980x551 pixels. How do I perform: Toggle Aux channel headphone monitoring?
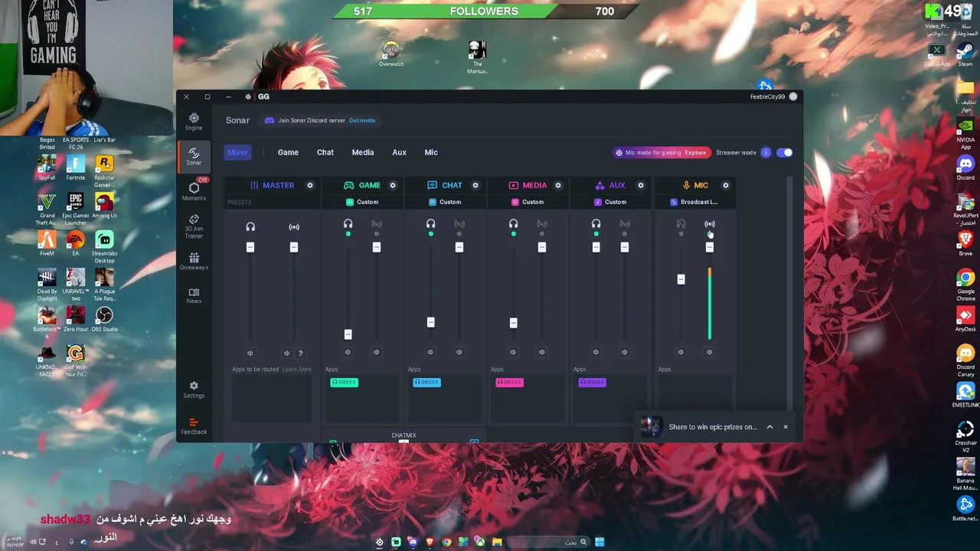point(596,224)
